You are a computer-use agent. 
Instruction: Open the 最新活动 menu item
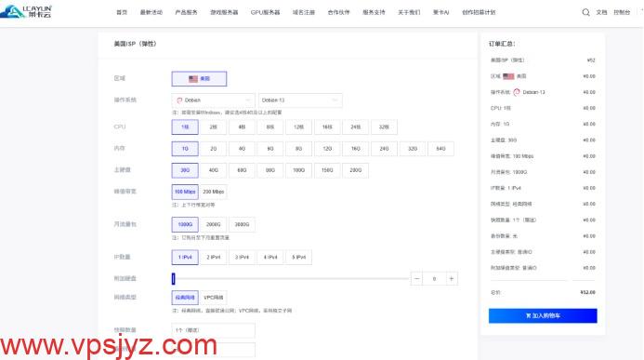(x=151, y=12)
